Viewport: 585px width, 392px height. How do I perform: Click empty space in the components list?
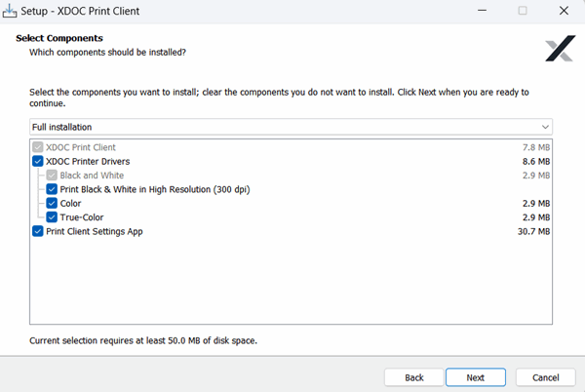(292, 283)
